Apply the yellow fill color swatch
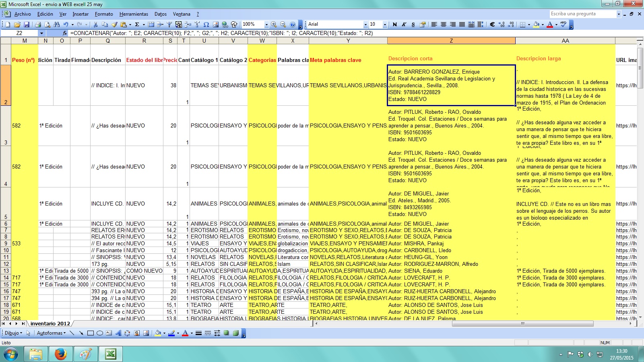 coord(536,25)
